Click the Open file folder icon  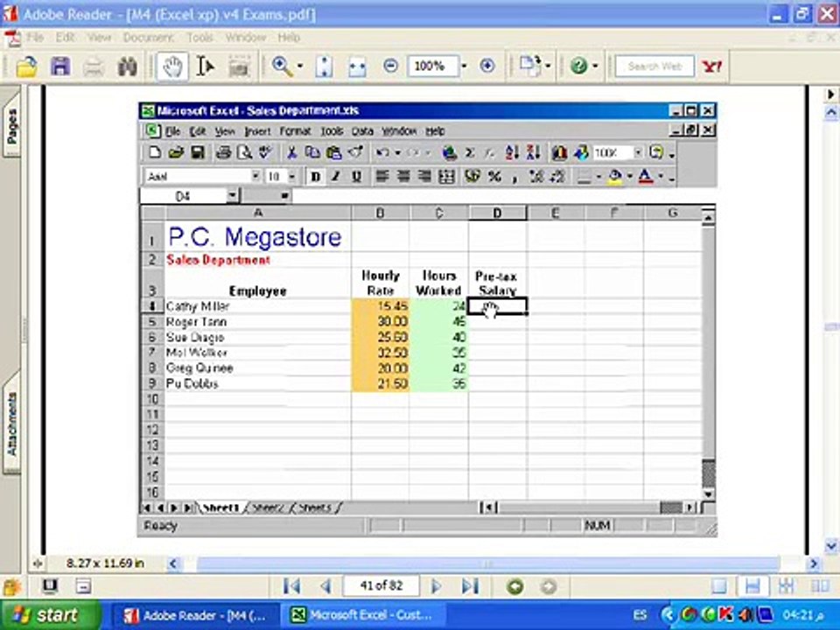26,66
